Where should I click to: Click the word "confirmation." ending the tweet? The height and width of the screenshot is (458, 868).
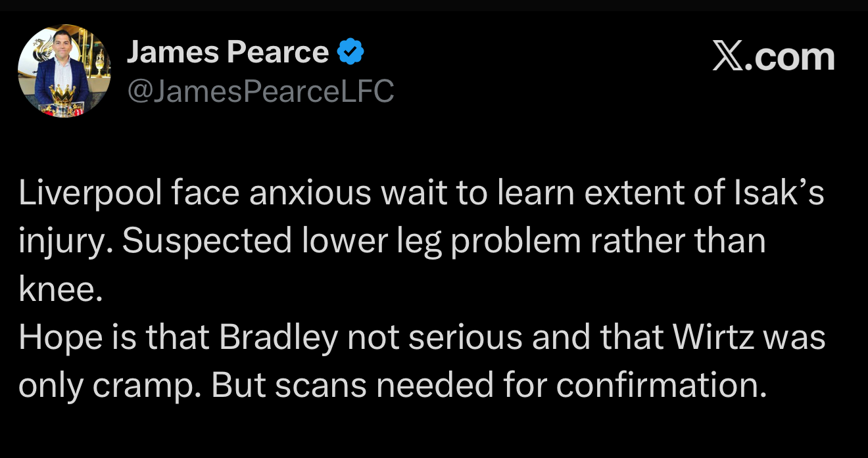(662, 385)
